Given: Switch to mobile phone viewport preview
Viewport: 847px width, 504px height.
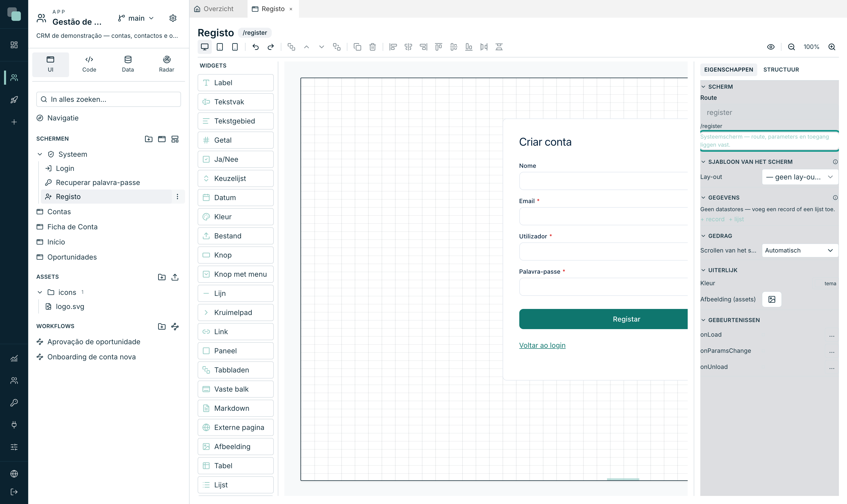Looking at the screenshot, I should tap(235, 47).
